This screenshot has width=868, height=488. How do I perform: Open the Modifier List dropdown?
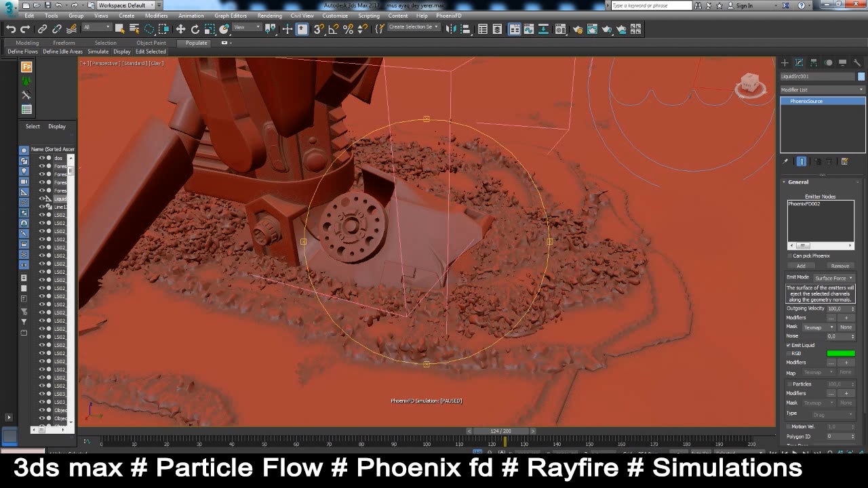point(823,89)
